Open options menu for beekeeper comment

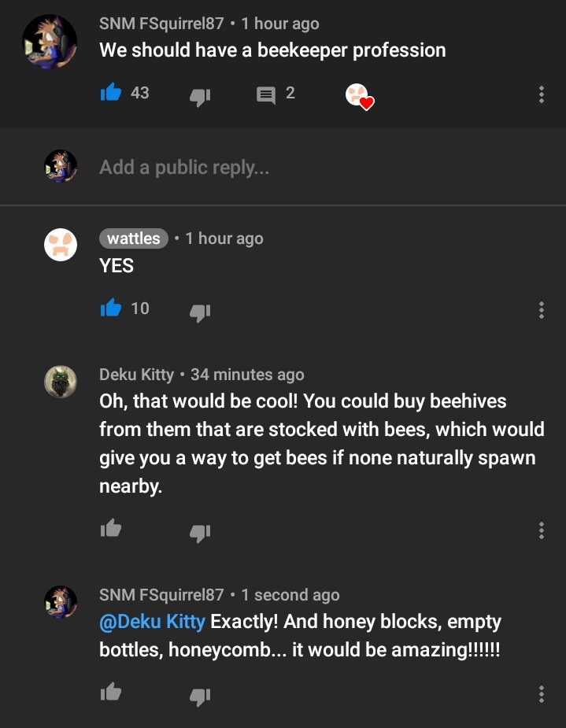(x=542, y=94)
